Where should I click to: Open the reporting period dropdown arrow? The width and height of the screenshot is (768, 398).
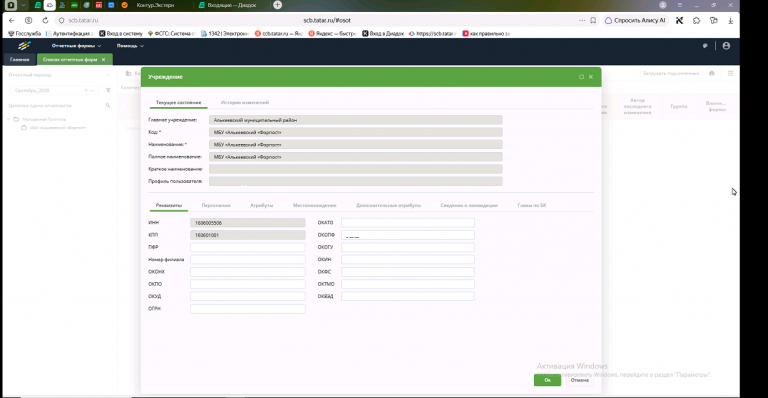point(93,91)
